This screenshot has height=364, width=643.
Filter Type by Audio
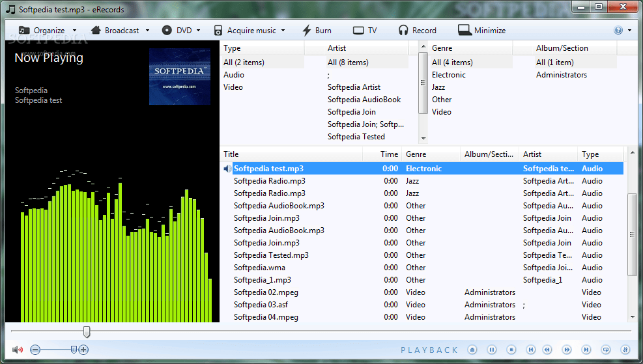[234, 75]
